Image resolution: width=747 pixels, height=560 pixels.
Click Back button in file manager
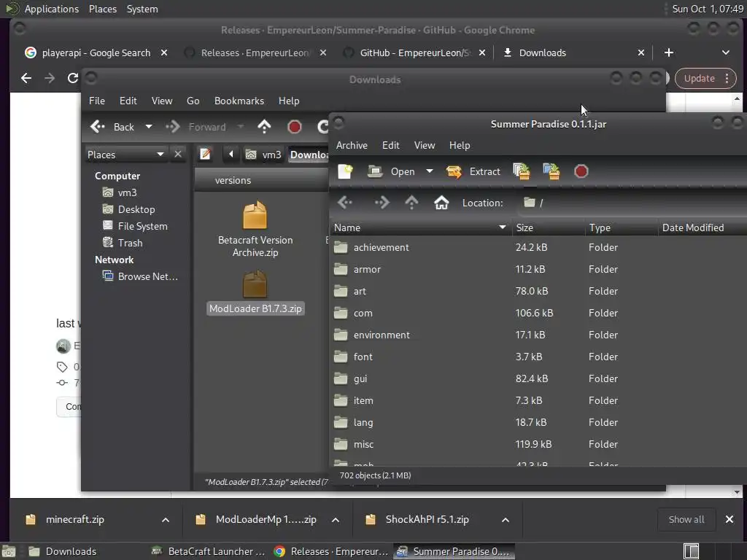pyautogui.click(x=112, y=127)
